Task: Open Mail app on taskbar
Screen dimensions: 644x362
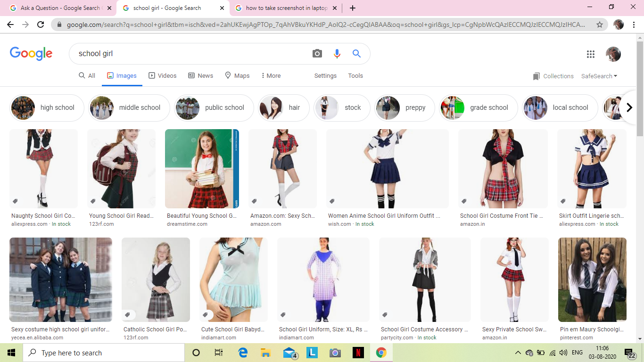Action: coord(289,353)
